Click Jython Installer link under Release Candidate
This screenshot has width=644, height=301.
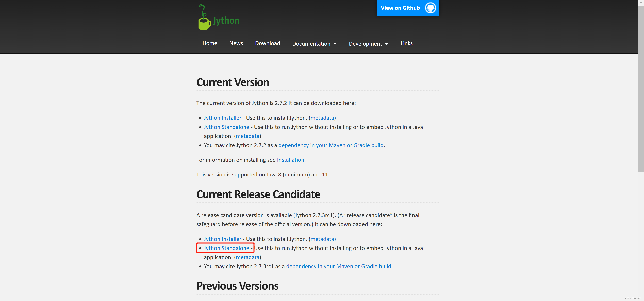[x=223, y=239]
